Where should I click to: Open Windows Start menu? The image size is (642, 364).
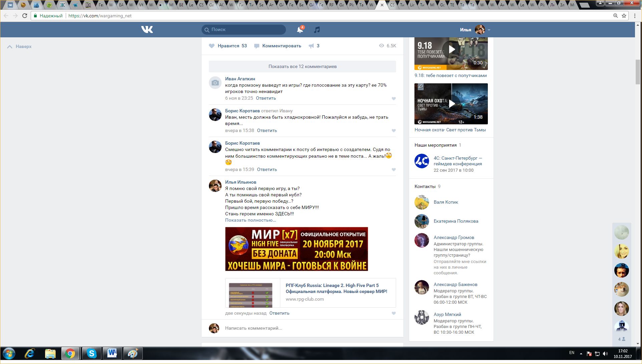pyautogui.click(x=9, y=354)
